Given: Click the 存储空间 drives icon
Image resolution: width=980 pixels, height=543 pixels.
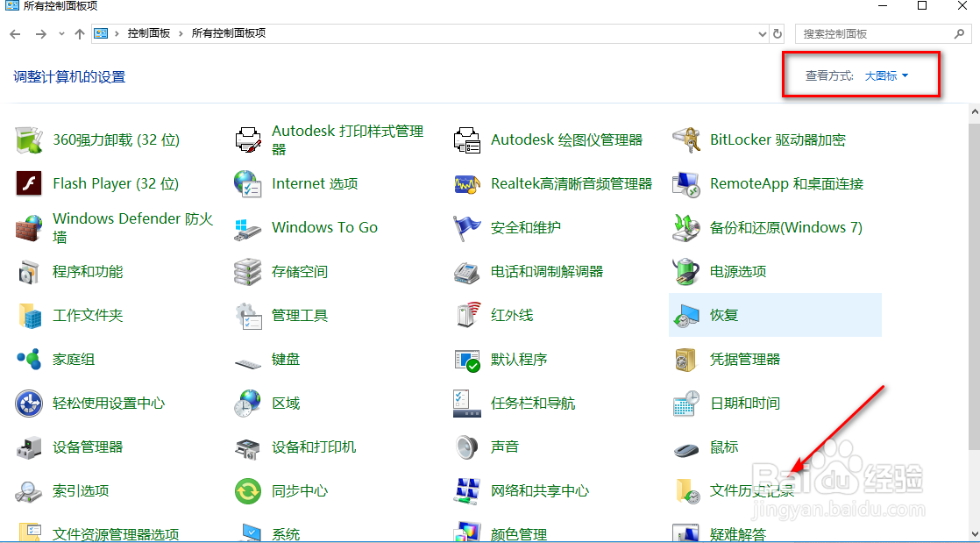Looking at the screenshot, I should coord(248,272).
